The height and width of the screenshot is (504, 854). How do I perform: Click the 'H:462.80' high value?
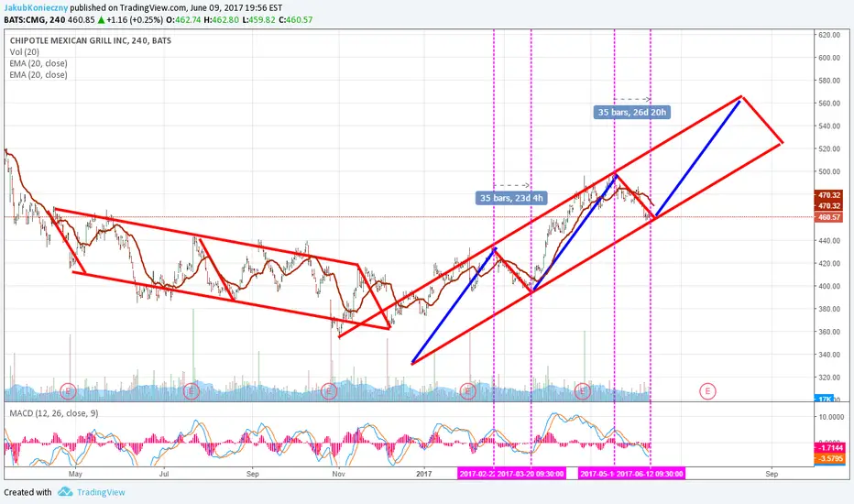221,19
